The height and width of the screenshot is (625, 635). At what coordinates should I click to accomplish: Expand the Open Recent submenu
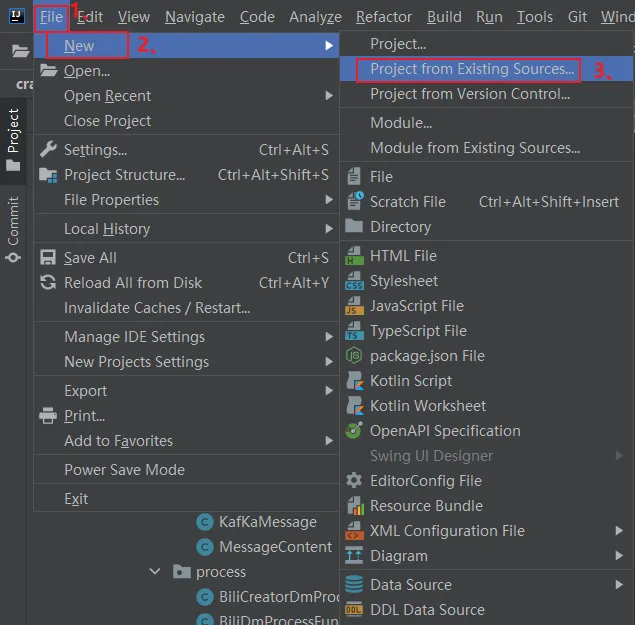coord(329,96)
